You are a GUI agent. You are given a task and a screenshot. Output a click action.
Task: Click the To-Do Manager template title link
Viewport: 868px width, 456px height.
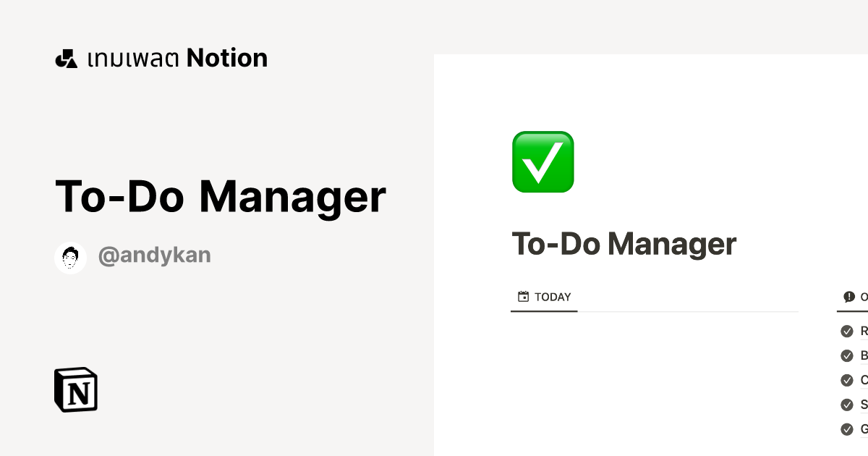221,196
